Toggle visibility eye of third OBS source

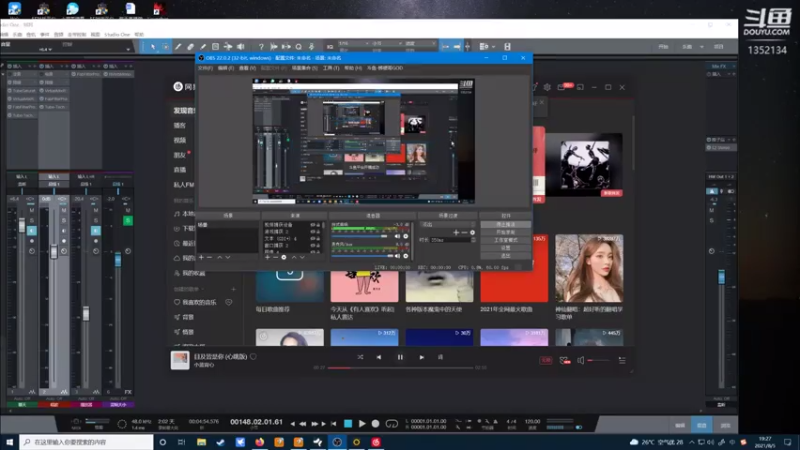click(x=313, y=239)
